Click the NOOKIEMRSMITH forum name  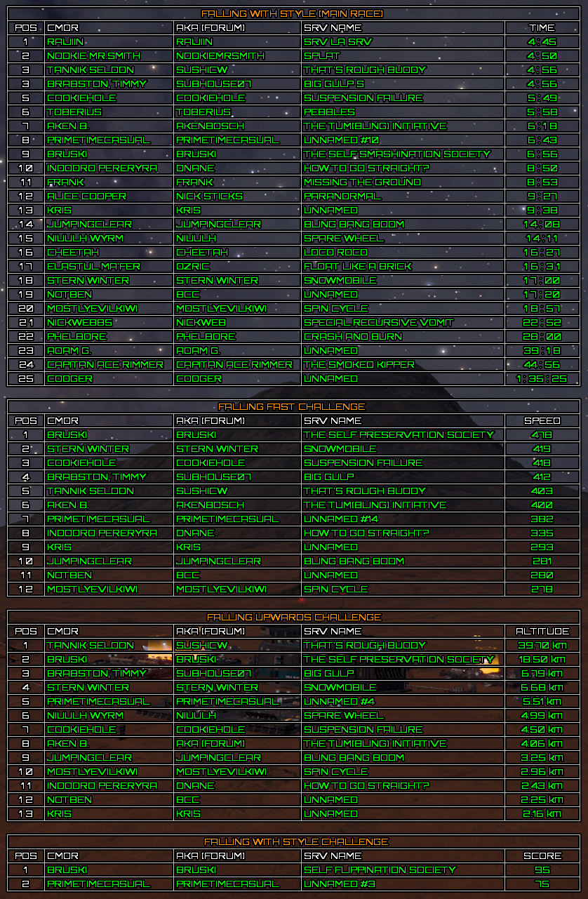coord(220,55)
